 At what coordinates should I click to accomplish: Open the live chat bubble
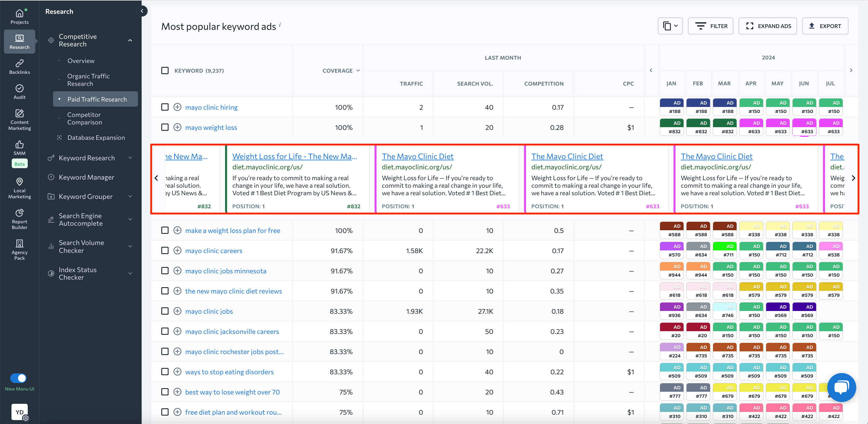coord(841,387)
